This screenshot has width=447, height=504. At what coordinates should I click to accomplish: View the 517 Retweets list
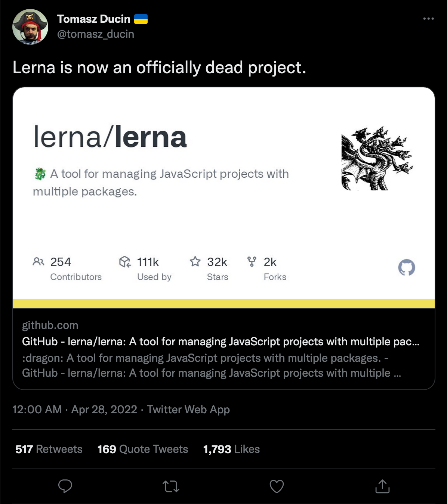click(49, 449)
